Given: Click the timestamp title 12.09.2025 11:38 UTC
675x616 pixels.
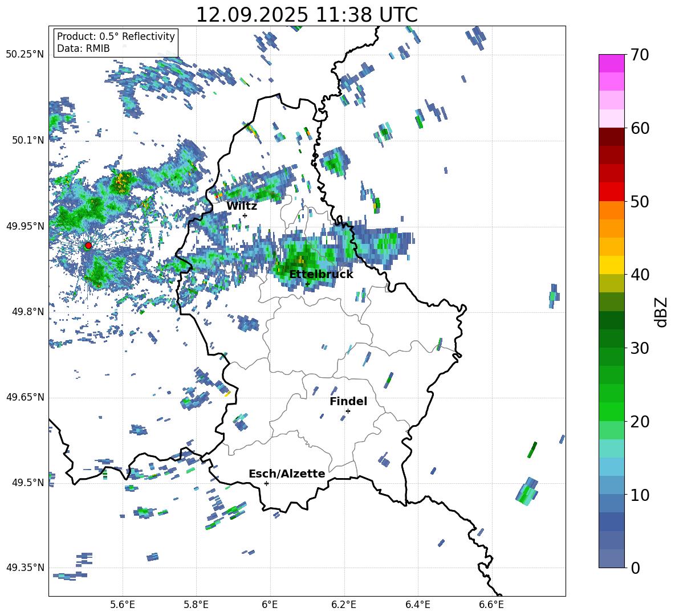Looking at the screenshot, I should (307, 15).
